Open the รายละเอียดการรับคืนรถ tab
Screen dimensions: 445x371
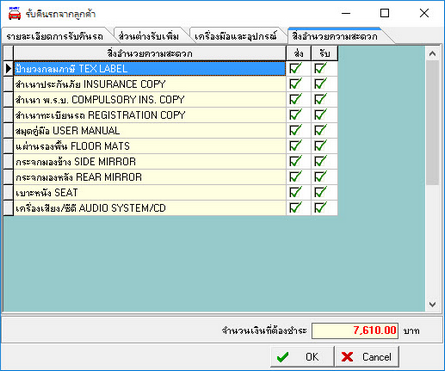click(x=55, y=36)
